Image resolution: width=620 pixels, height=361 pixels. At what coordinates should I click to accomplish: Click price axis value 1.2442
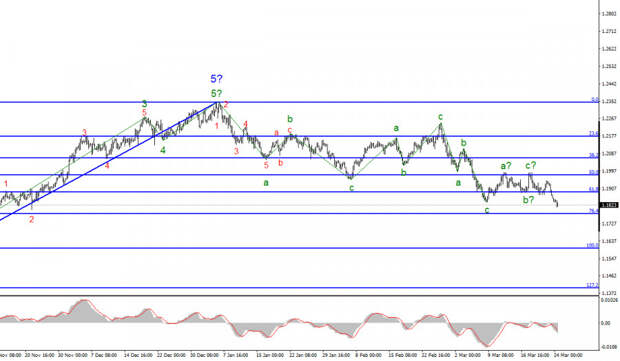(x=609, y=84)
